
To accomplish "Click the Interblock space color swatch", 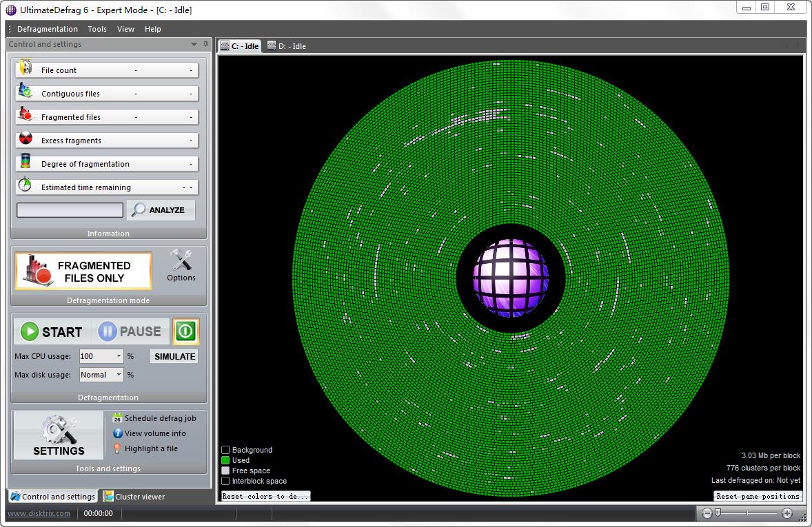I will tap(225, 481).
